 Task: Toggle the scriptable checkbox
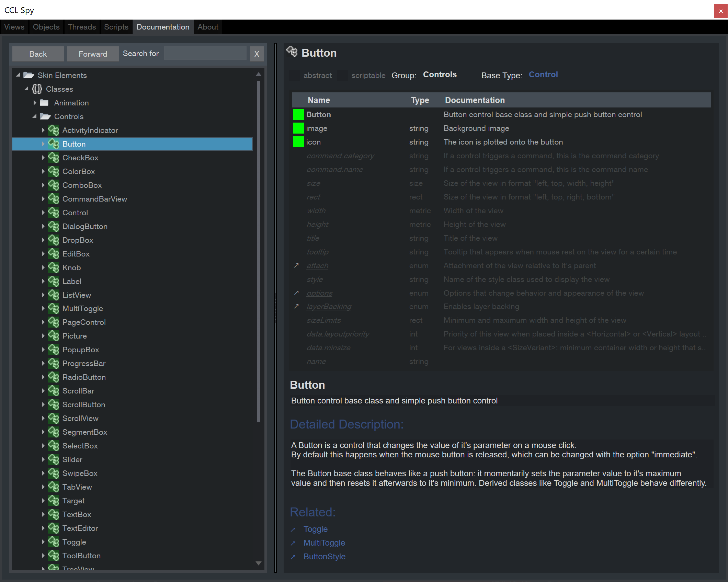343,75
